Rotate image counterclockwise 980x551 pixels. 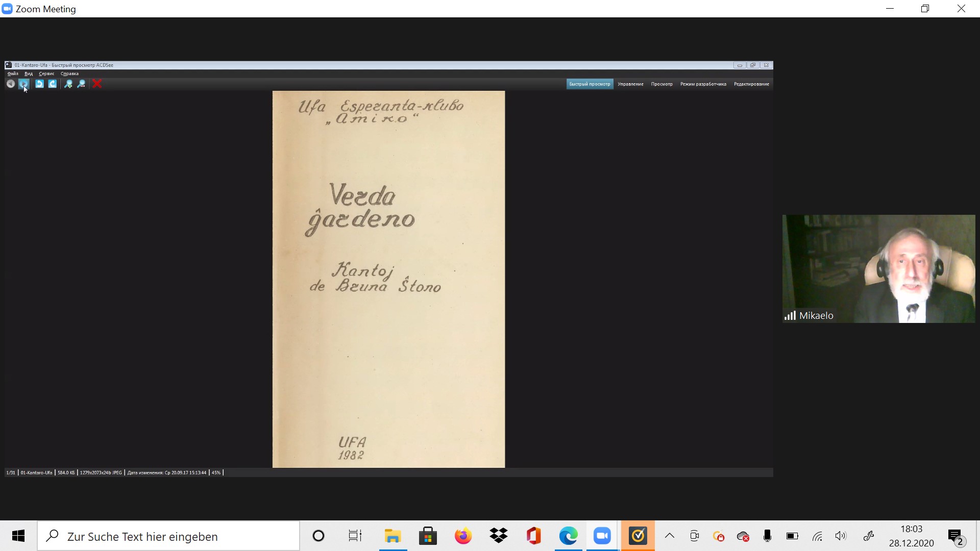click(x=39, y=84)
